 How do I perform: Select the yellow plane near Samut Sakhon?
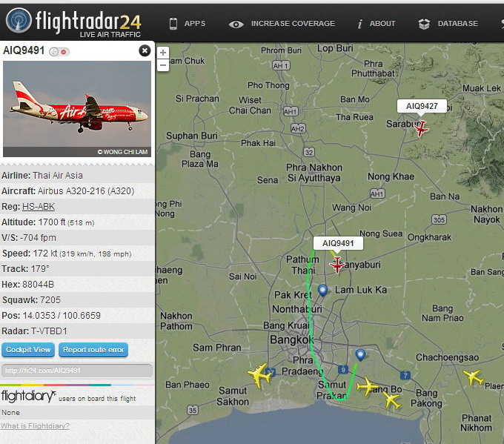[259, 374]
